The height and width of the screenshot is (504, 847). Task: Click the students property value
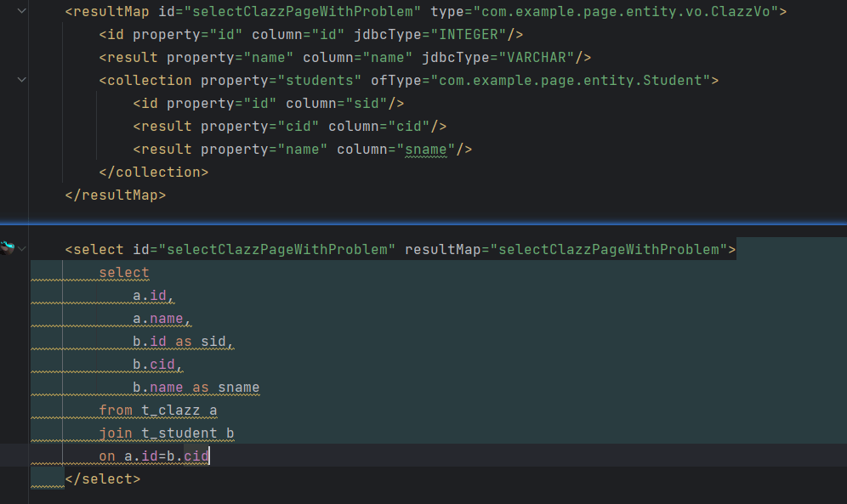point(321,80)
